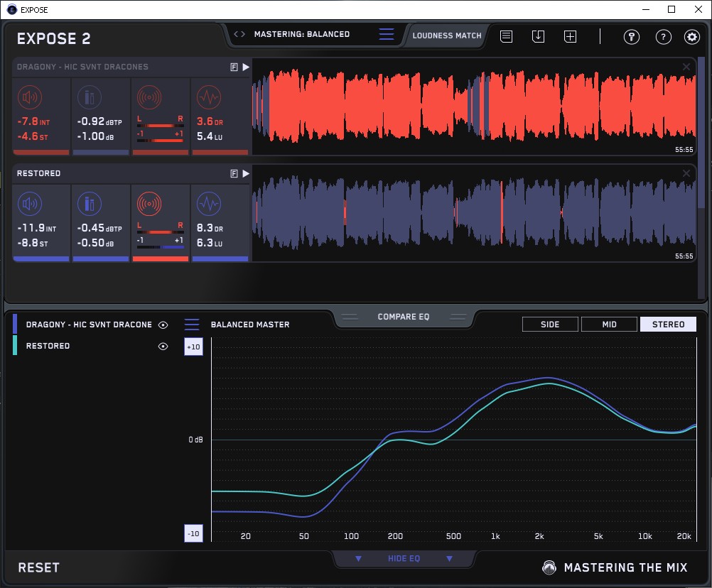Screen dimensions: 712x588
Task: Click the dynamic range waveform icon on the Dragony track
Action: (209, 97)
